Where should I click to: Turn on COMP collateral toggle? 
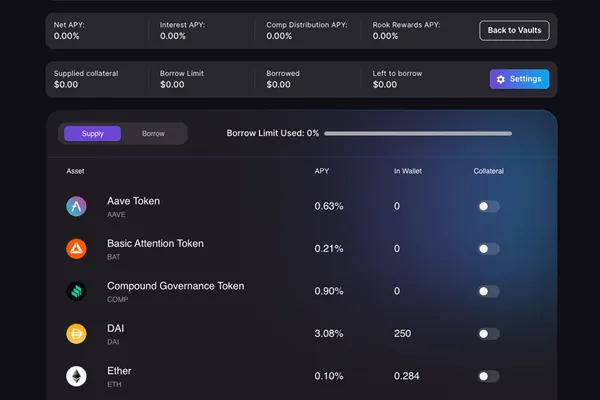pyautogui.click(x=489, y=291)
